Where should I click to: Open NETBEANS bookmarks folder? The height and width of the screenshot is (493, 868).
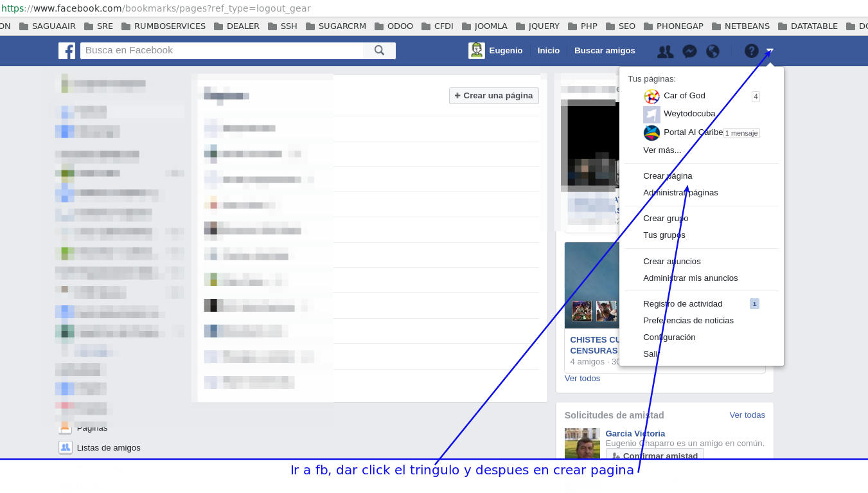(x=741, y=26)
